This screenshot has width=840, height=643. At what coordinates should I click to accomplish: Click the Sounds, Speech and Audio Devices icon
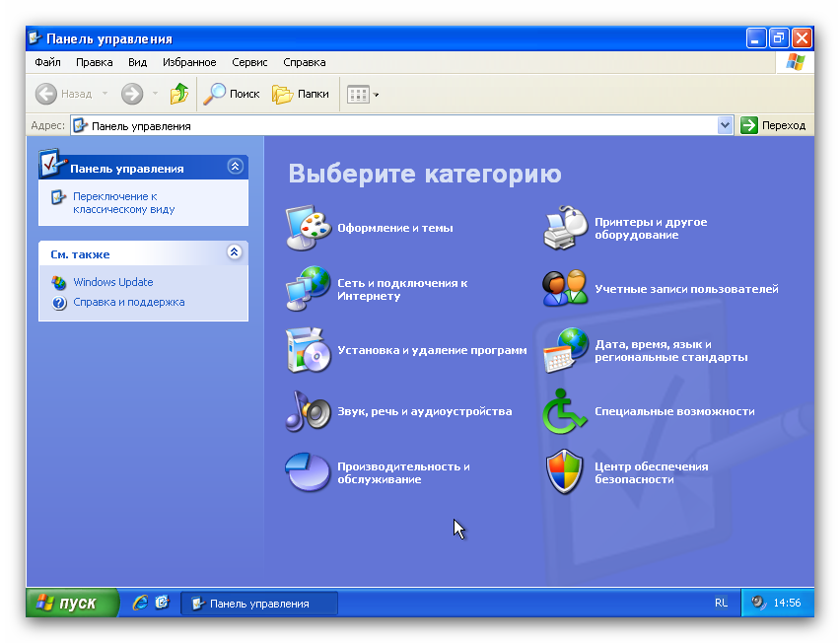point(308,411)
